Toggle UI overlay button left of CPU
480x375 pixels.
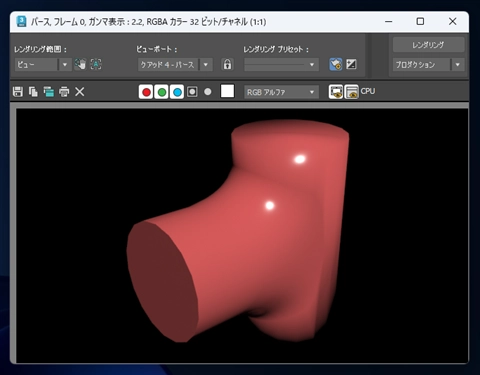[x=336, y=92]
